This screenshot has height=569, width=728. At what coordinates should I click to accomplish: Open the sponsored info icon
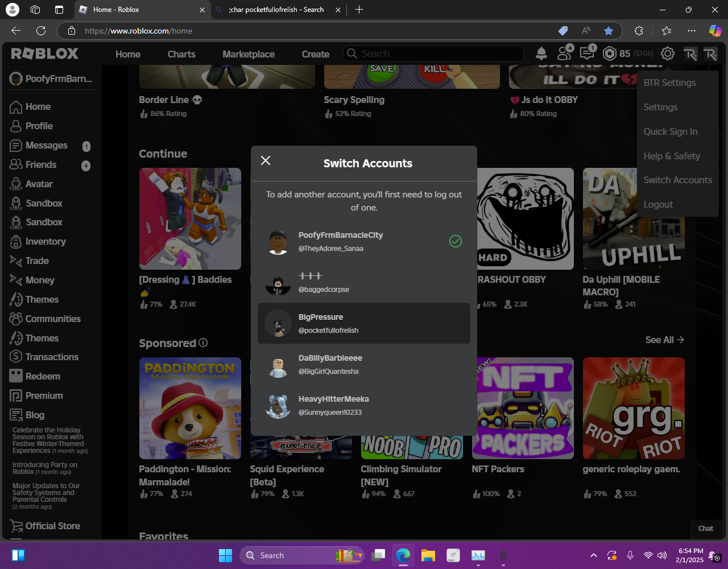tap(203, 343)
